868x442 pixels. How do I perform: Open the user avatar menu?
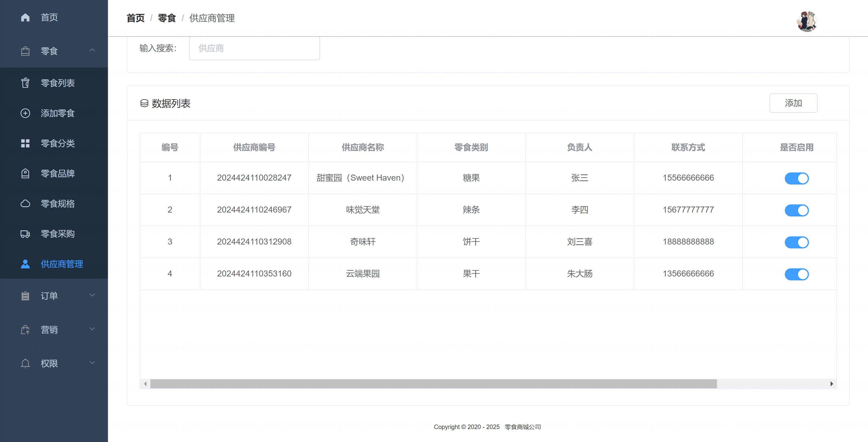(x=807, y=21)
